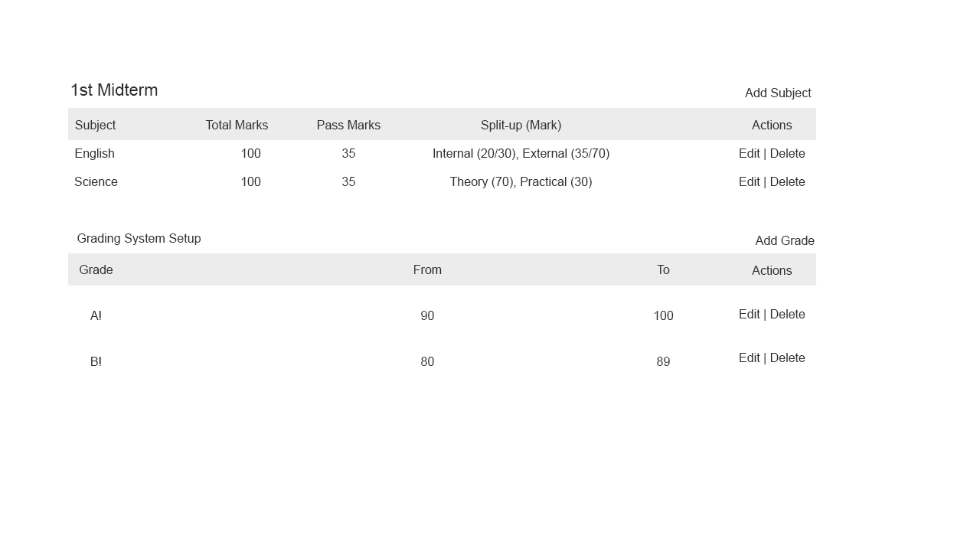Delete the A! grade entry
The image size is (980, 555).
pyautogui.click(x=788, y=315)
